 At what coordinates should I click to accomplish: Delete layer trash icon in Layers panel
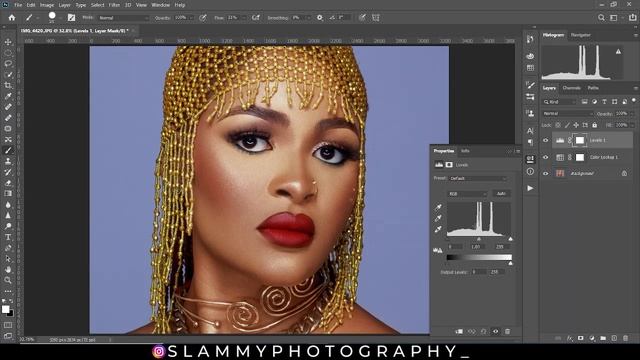coord(626,338)
